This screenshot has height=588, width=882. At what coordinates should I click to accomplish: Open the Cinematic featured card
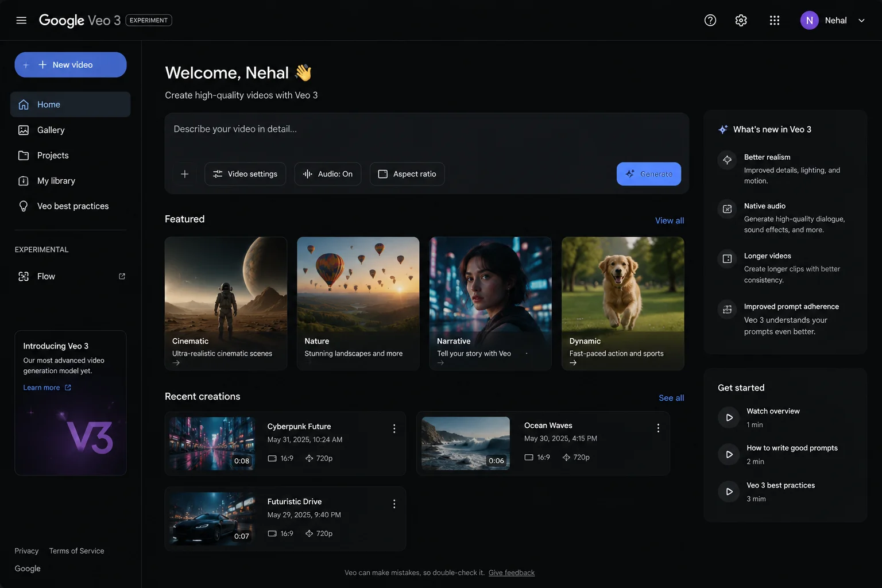coord(226,304)
